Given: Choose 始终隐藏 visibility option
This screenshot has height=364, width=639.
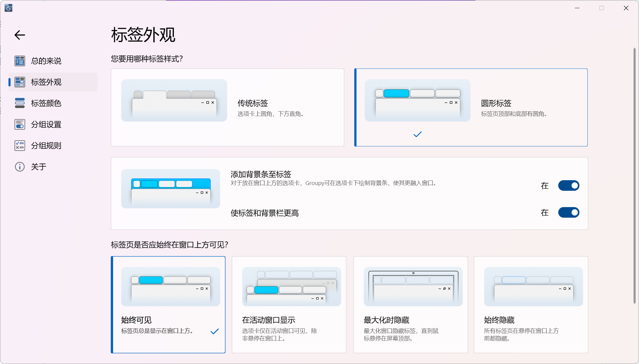Looking at the screenshot, I should 531,304.
